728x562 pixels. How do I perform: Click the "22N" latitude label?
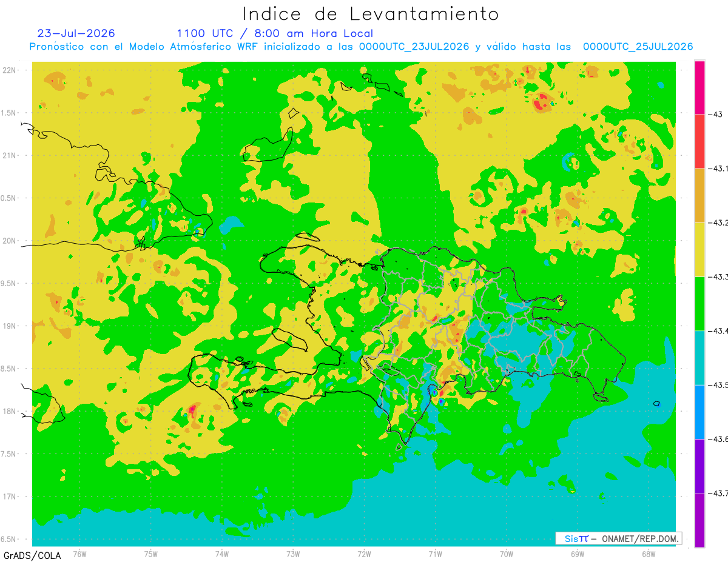click(9, 70)
